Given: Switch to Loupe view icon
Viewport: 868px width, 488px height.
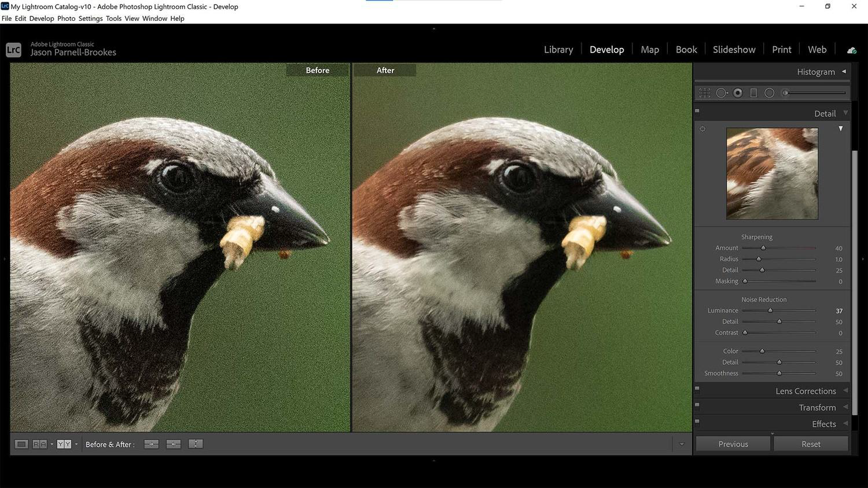Looking at the screenshot, I should [21, 444].
